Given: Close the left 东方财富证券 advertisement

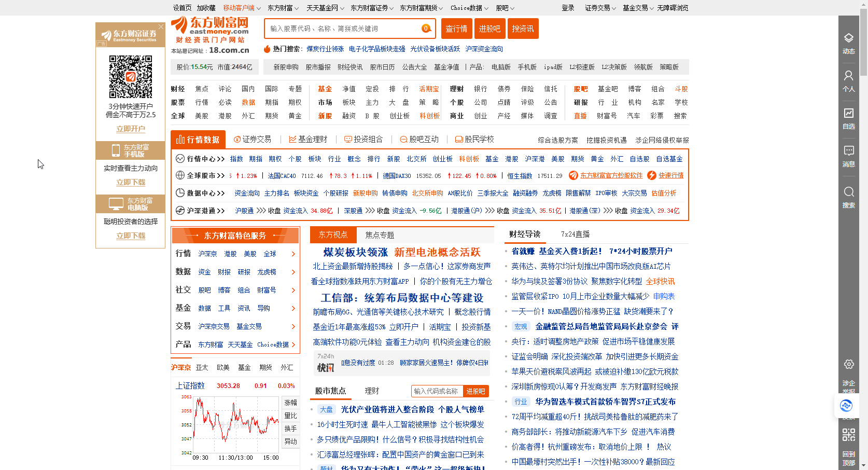Looking at the screenshot, I should [161, 26].
